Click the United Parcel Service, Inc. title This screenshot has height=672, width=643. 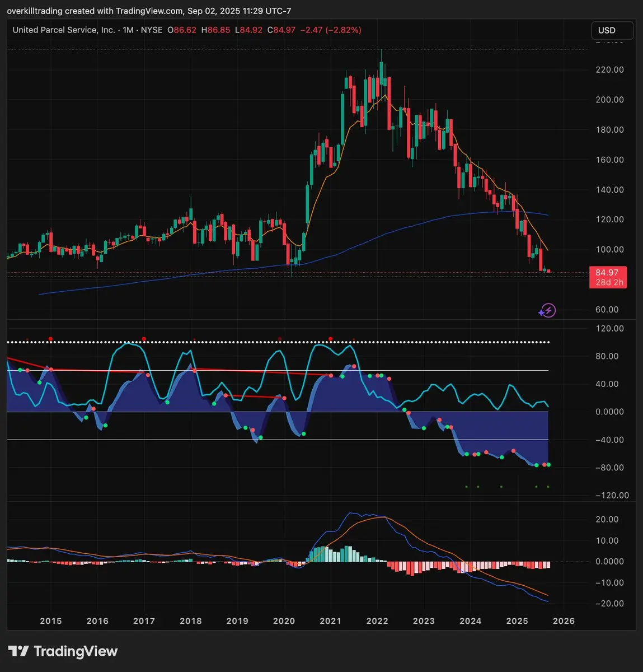(x=64, y=30)
